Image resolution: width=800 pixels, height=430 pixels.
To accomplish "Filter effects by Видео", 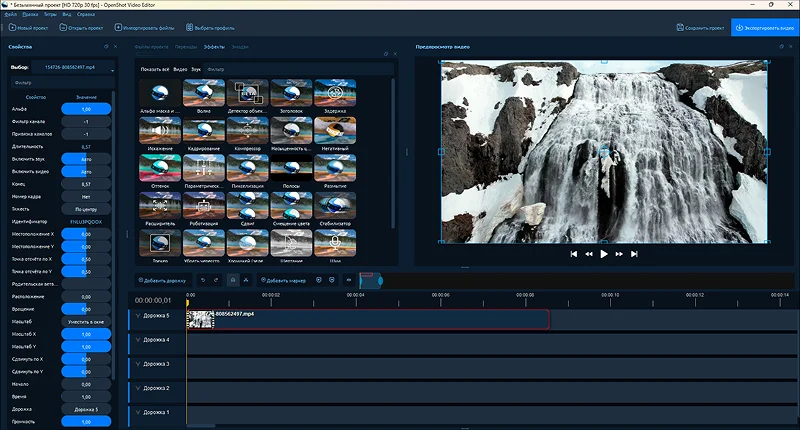I will click(180, 69).
